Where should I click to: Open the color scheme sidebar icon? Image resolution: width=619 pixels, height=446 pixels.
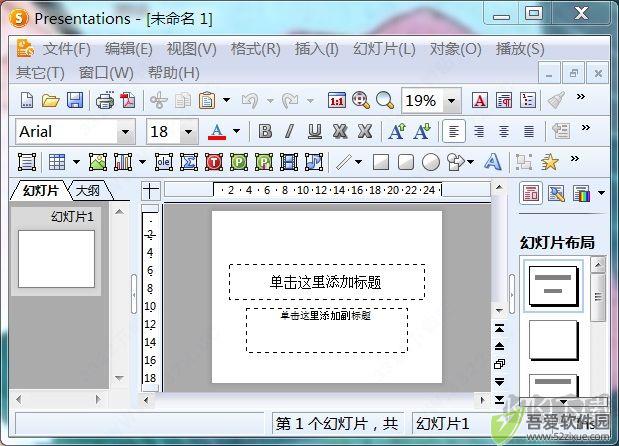(x=581, y=193)
